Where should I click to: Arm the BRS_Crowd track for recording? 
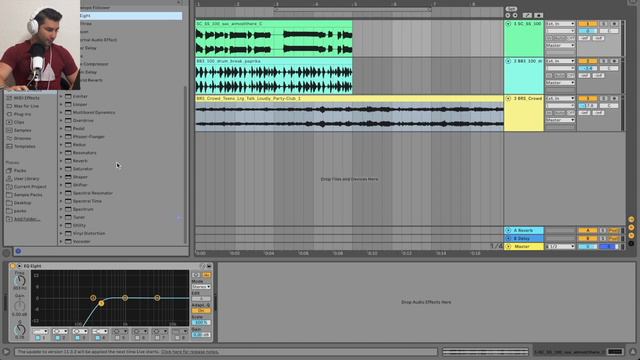click(x=614, y=98)
